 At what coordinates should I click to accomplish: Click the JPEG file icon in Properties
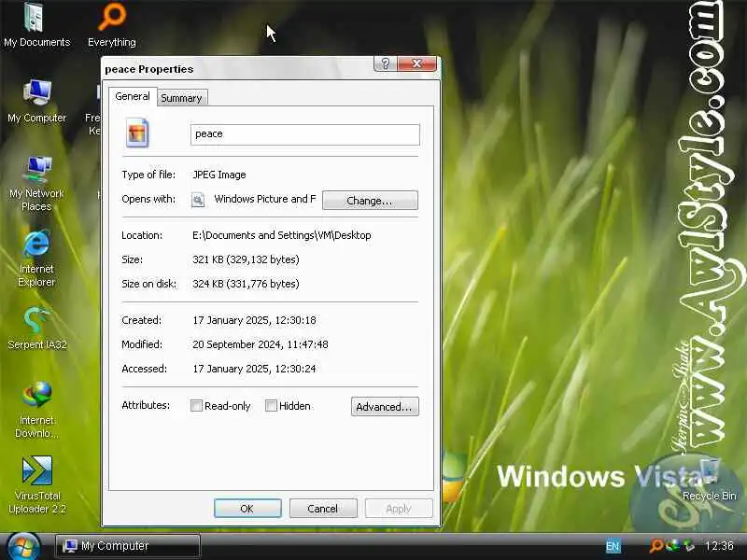[137, 133]
